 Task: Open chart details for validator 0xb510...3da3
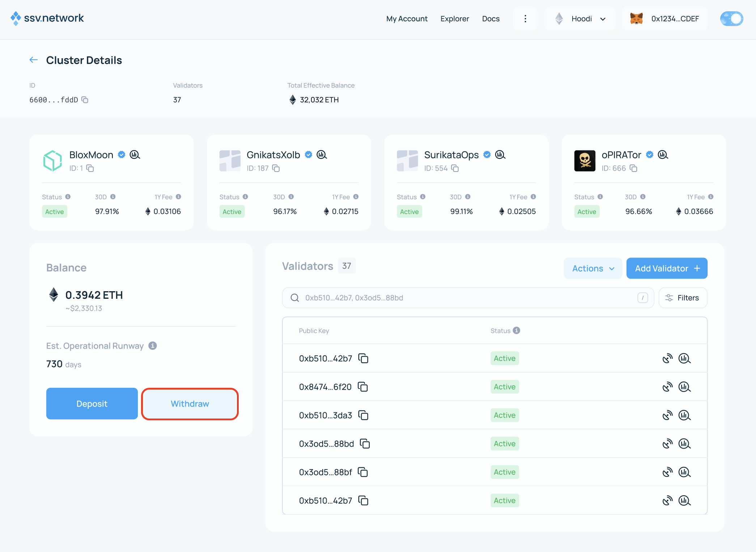pyautogui.click(x=684, y=415)
